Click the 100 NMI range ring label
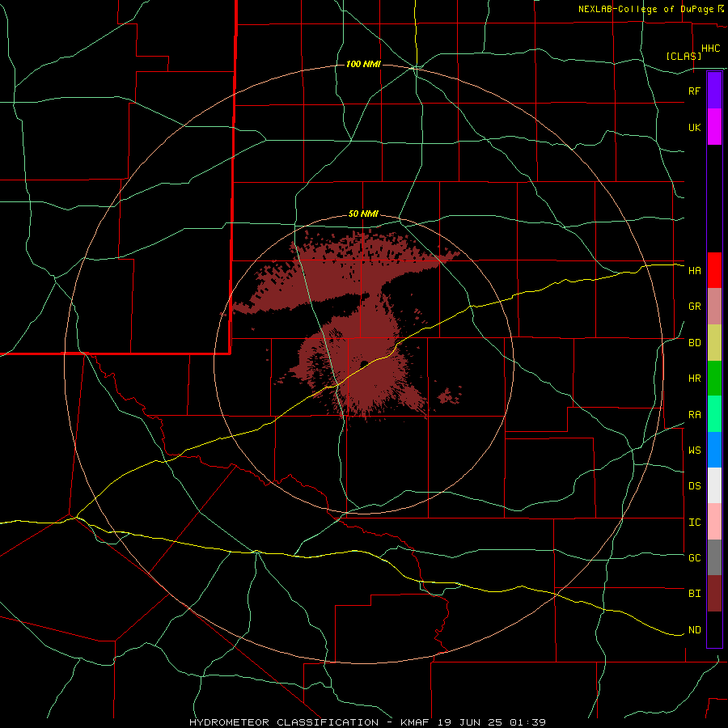Screen dimensions: 728x728 (363, 64)
